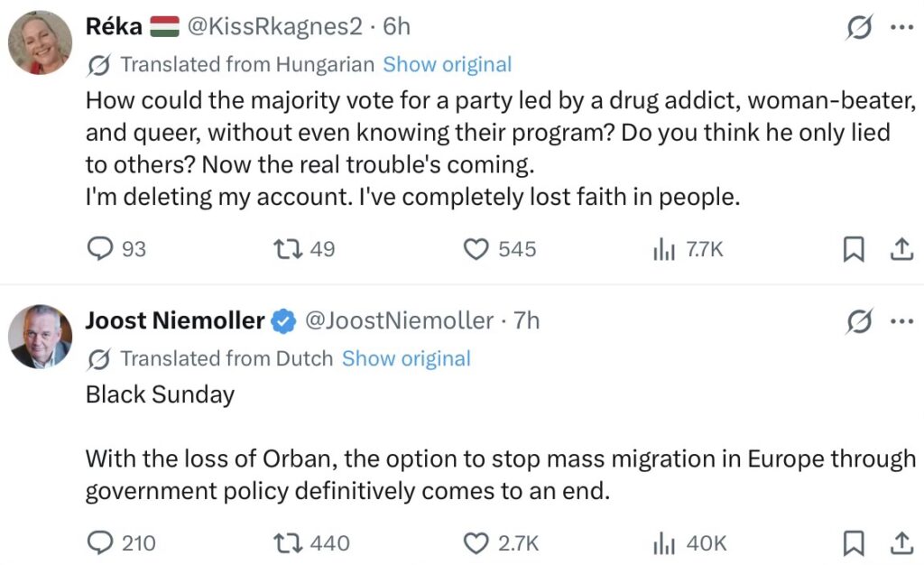Bookmark Réka's post
Image resolution: width=924 pixels, height=565 pixels.
[x=853, y=249]
